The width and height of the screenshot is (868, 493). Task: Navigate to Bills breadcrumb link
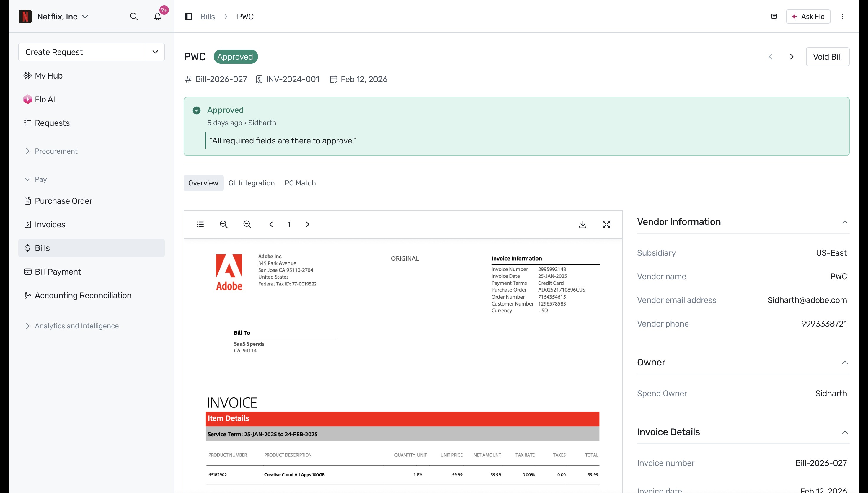[x=208, y=17]
